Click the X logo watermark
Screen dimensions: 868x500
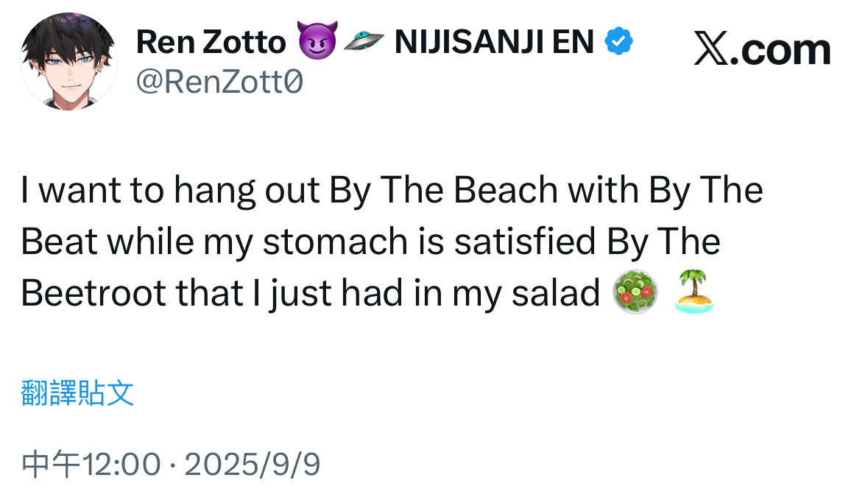point(710,50)
